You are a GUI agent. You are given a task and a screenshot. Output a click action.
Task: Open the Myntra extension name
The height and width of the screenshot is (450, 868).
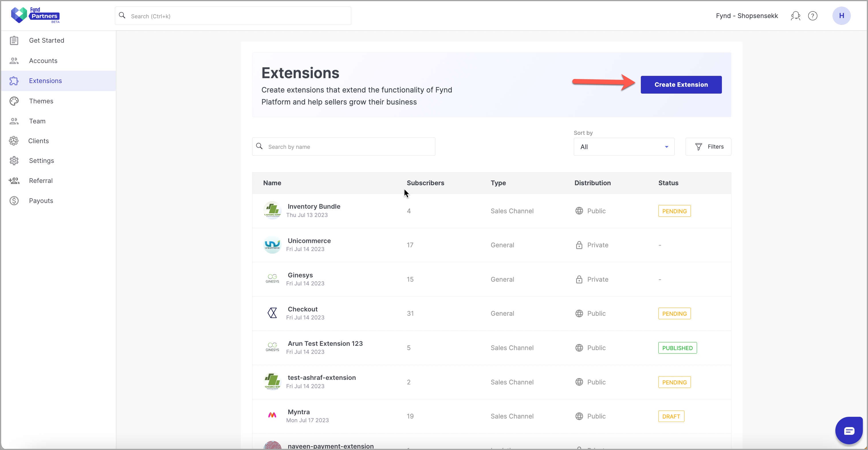[x=299, y=412]
